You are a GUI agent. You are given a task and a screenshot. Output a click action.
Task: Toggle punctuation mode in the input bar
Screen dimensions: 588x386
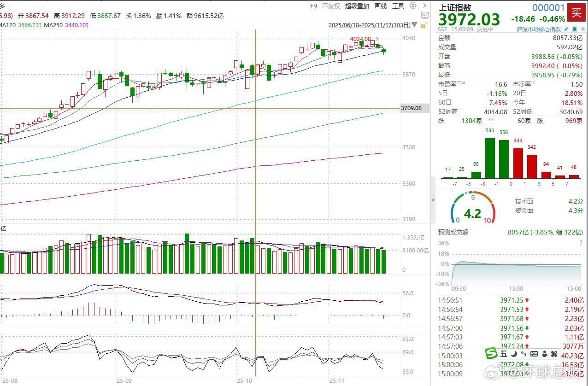(x=523, y=354)
